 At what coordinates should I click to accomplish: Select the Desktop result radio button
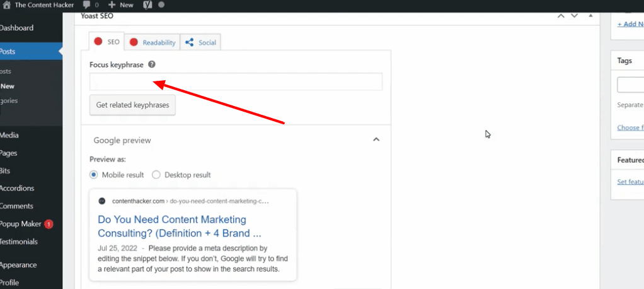pyautogui.click(x=156, y=175)
